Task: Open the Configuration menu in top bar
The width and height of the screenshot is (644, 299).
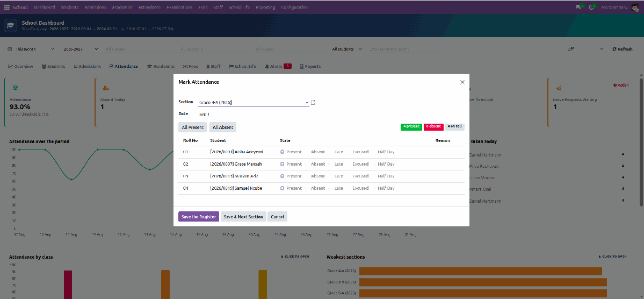Action: [x=294, y=8]
